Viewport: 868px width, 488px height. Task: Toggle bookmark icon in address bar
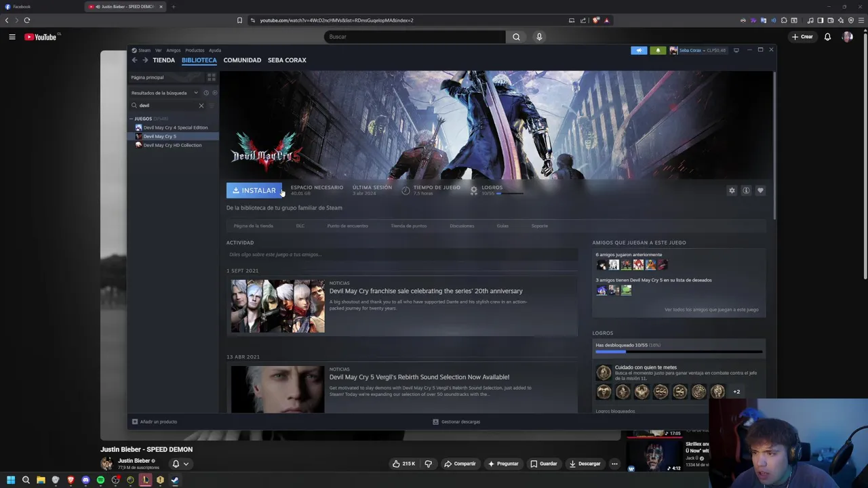click(239, 20)
